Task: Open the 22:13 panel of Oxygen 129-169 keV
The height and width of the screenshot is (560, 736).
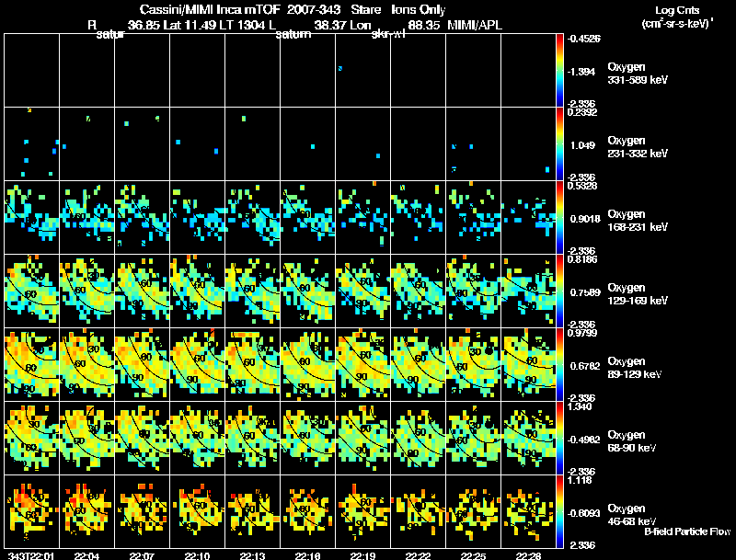Action: (252, 291)
